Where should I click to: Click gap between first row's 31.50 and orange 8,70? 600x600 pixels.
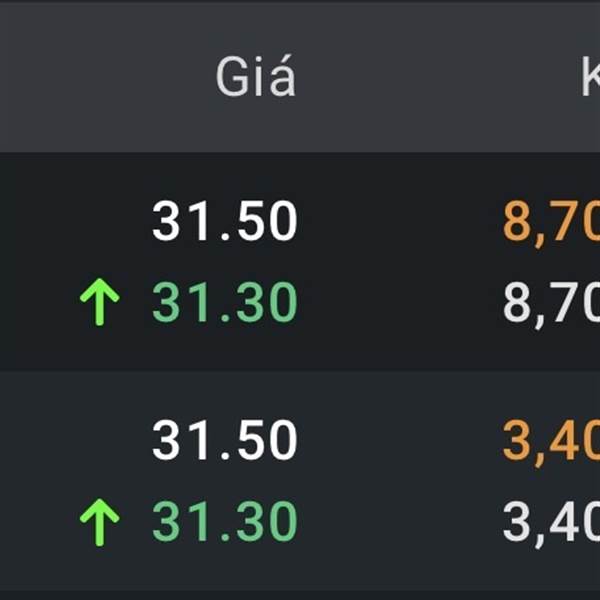tap(400, 222)
